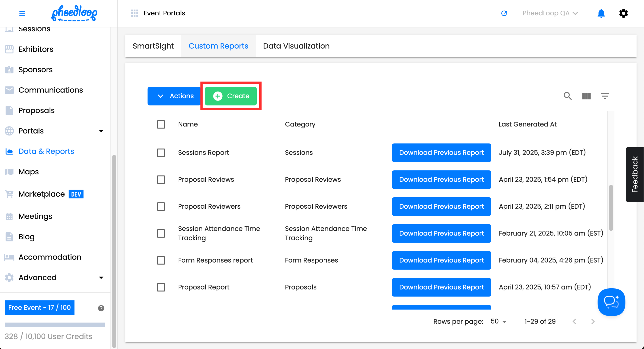644x349 pixels.
Task: Click the Marketplace cart icon
Action: [x=9, y=194]
